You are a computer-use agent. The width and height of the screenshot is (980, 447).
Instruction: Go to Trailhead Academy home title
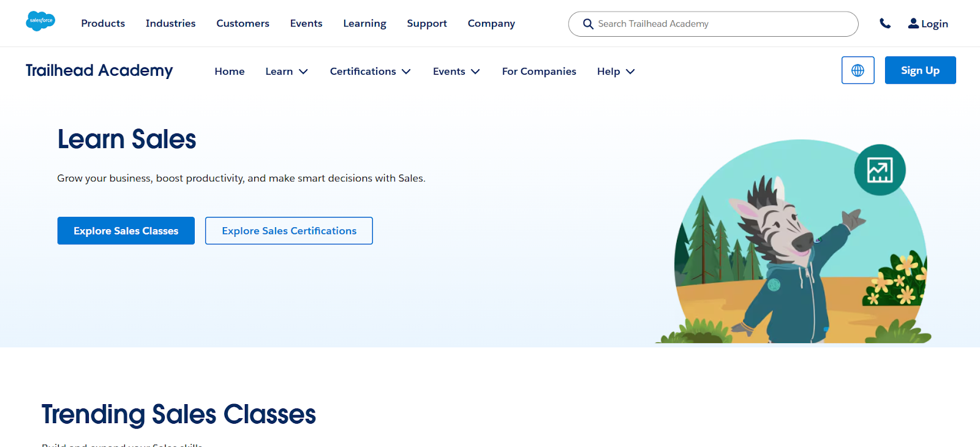99,70
